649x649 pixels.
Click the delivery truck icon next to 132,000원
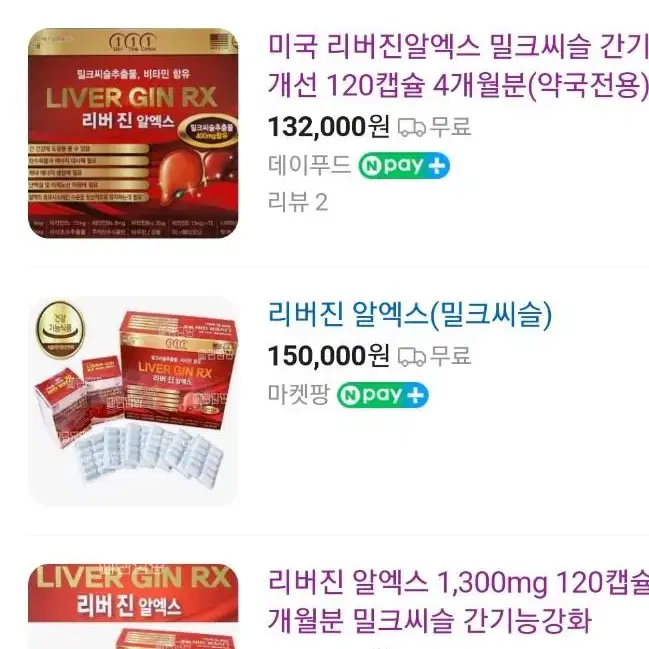411,127
